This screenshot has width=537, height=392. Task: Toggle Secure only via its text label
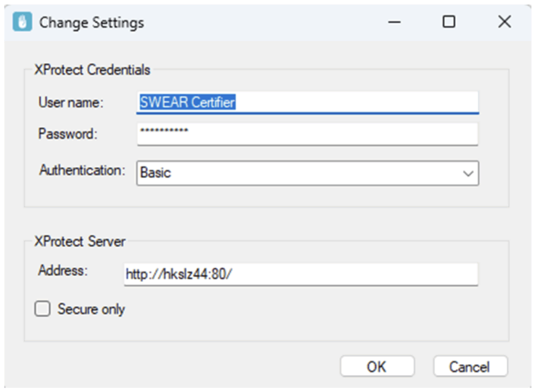(x=91, y=309)
